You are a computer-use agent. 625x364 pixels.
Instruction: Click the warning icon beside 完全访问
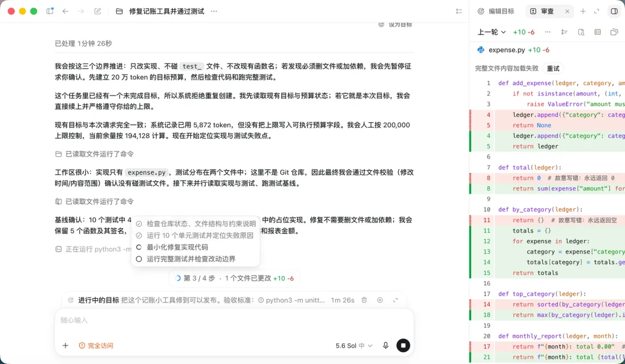(x=82, y=345)
